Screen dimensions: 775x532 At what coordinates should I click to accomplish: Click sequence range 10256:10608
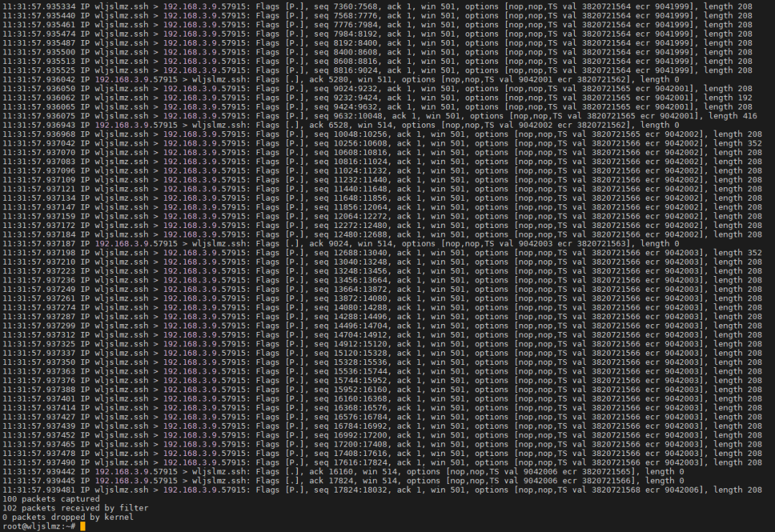[360, 143]
